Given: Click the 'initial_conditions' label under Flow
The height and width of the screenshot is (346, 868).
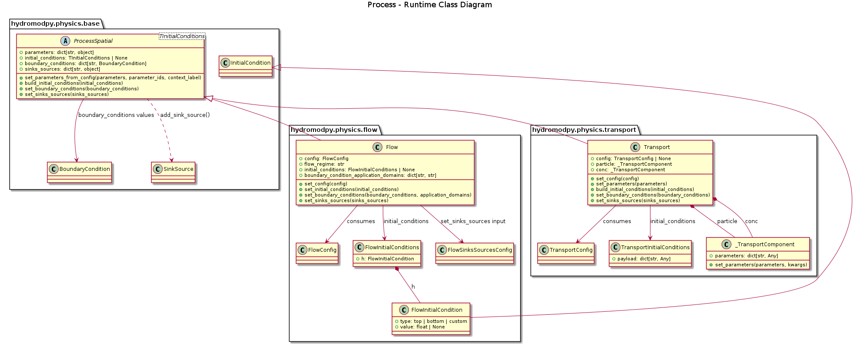Looking at the screenshot, I should [x=406, y=221].
